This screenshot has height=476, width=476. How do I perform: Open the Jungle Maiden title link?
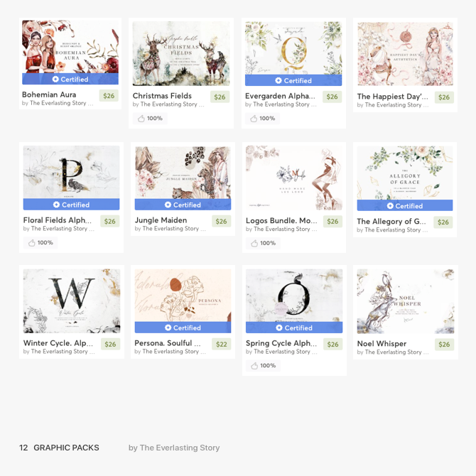[161, 220]
